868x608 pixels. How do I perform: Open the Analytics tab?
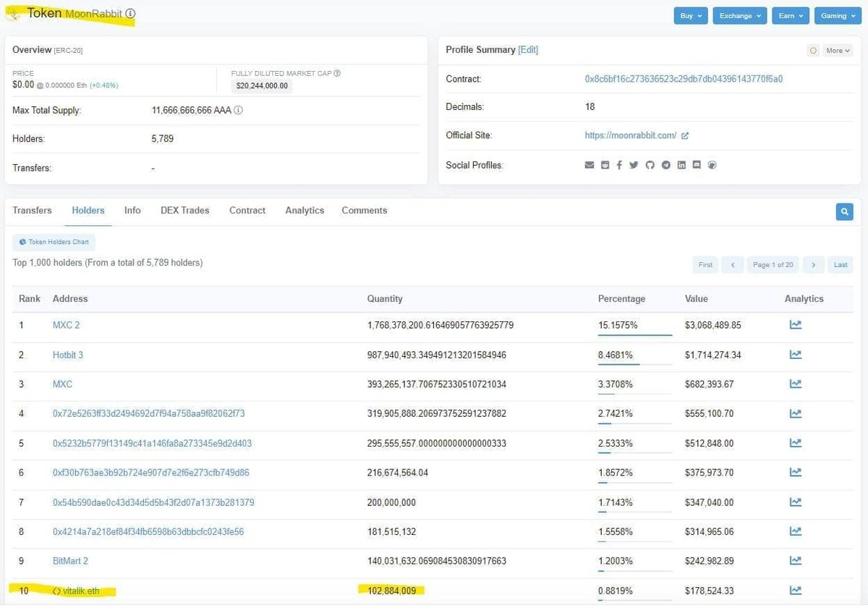[305, 211]
